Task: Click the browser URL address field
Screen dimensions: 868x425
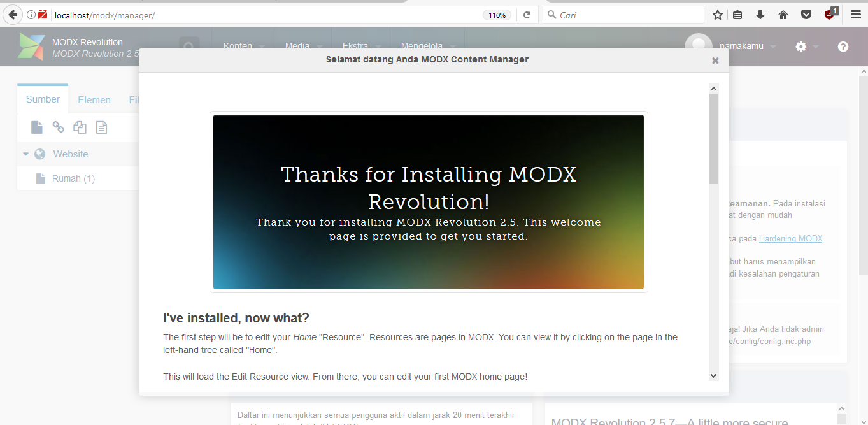Action: point(267,15)
